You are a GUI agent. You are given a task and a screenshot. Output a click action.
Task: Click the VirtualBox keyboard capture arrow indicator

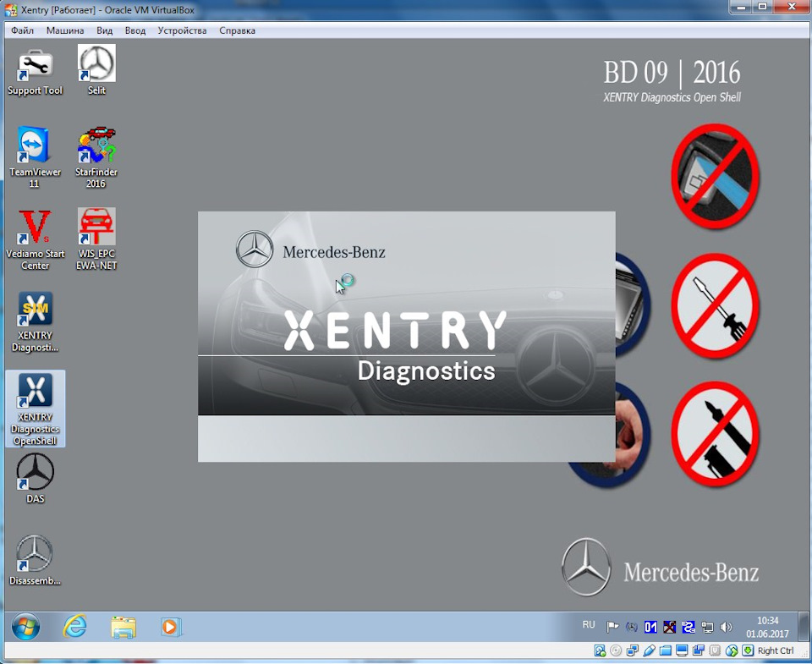tap(748, 650)
